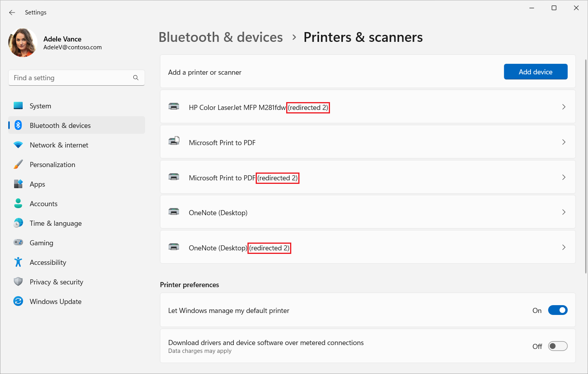Image resolution: width=588 pixels, height=374 pixels.
Task: Open Windows Update via its sync icon
Action: [x=18, y=301]
